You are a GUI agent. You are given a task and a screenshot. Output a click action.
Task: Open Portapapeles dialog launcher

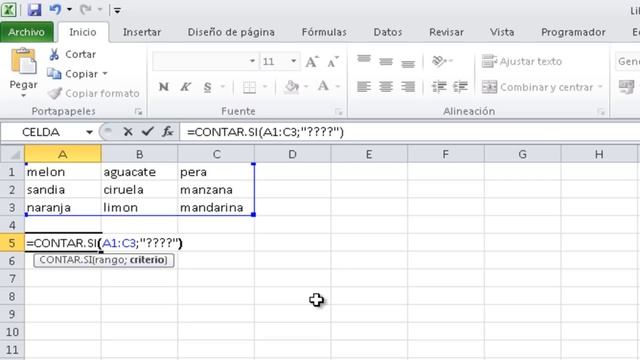pos(138,111)
